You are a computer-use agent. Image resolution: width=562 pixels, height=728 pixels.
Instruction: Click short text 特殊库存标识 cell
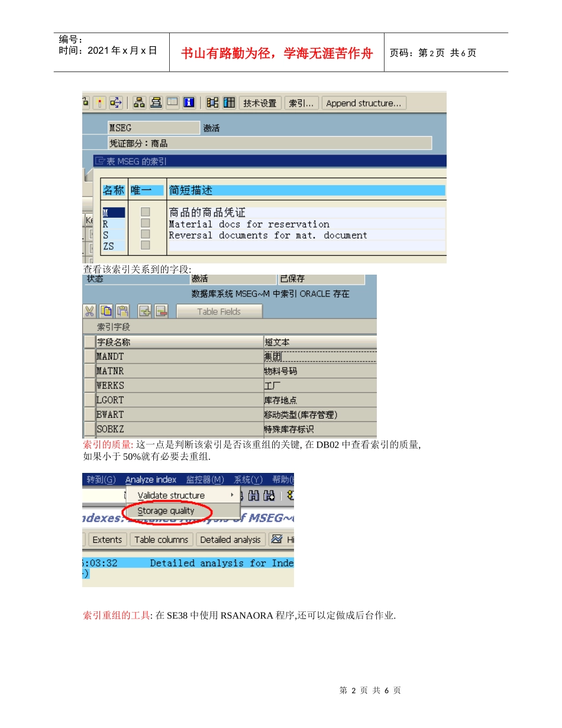(x=320, y=429)
